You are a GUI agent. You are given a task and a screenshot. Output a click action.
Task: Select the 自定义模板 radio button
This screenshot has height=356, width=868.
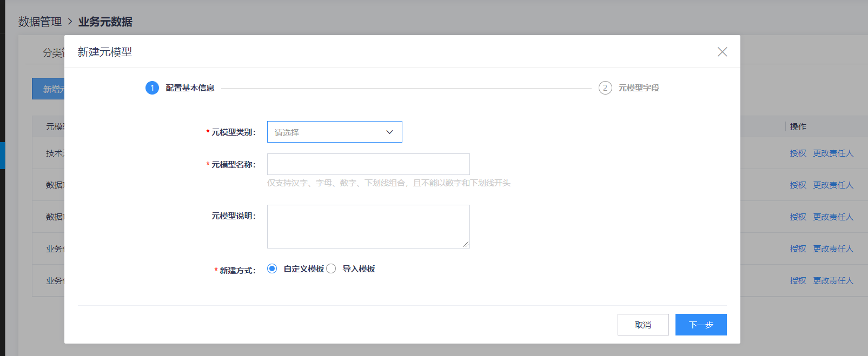coord(272,268)
